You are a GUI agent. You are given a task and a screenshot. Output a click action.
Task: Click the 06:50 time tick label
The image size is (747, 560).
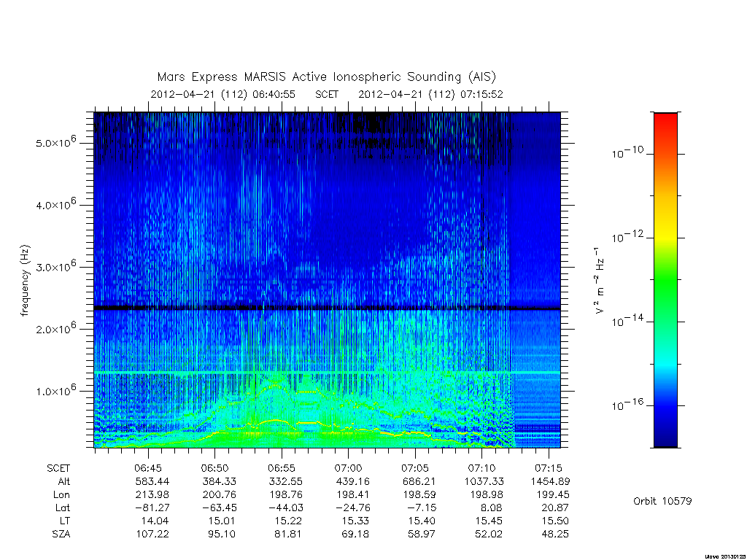click(214, 468)
